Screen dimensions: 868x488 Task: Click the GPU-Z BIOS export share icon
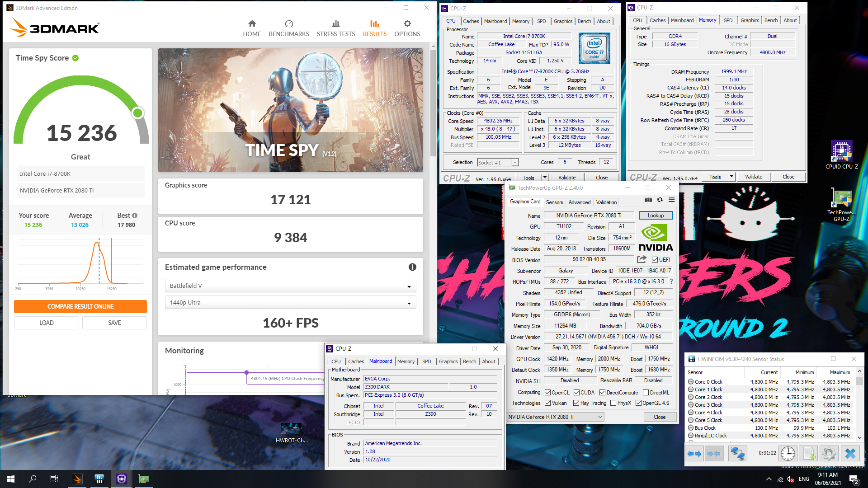coord(642,259)
